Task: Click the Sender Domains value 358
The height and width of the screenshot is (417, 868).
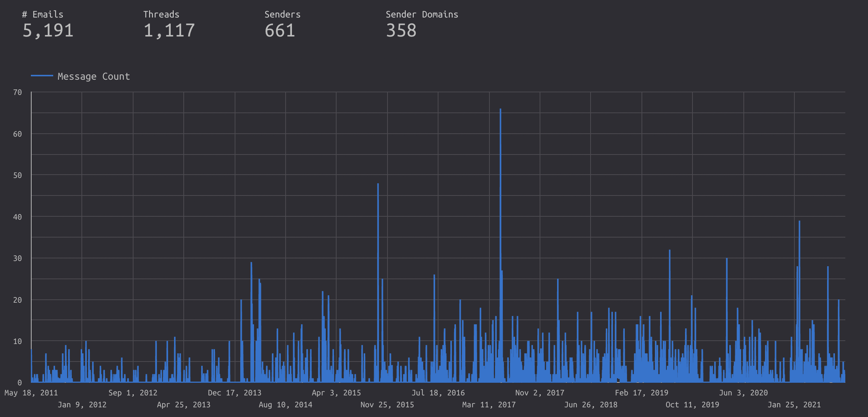Action: tap(401, 31)
